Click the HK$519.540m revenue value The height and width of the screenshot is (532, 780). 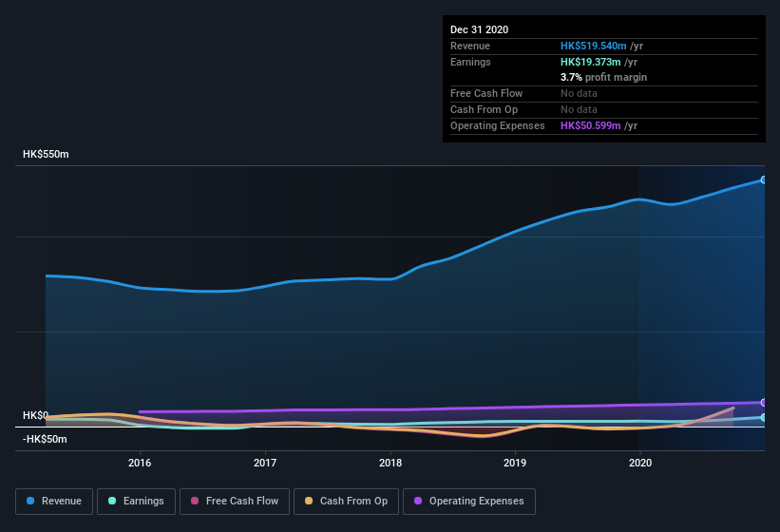click(x=594, y=46)
